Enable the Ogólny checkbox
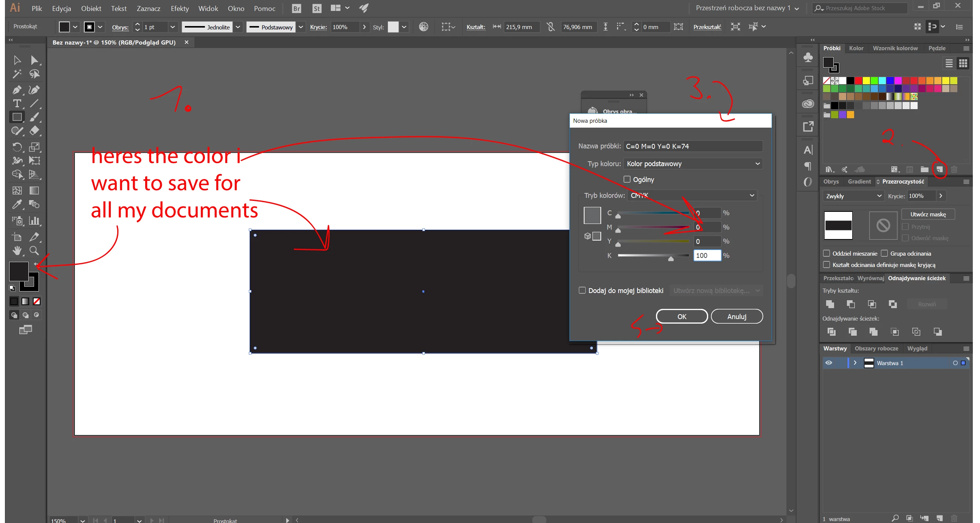The image size is (980, 523). click(x=627, y=179)
